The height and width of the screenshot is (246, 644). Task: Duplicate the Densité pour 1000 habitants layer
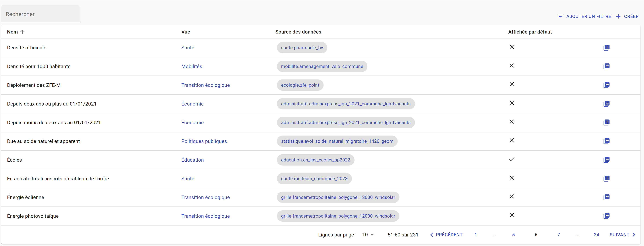pos(607,66)
